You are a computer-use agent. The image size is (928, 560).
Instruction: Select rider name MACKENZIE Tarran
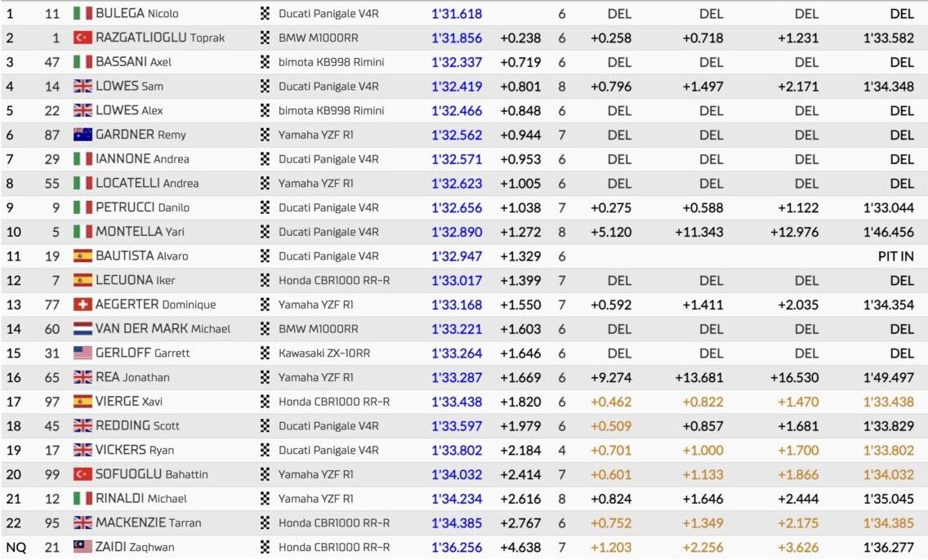(149, 522)
